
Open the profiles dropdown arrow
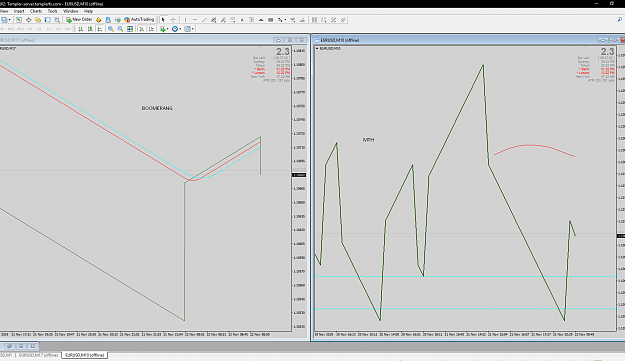[x=10, y=20]
